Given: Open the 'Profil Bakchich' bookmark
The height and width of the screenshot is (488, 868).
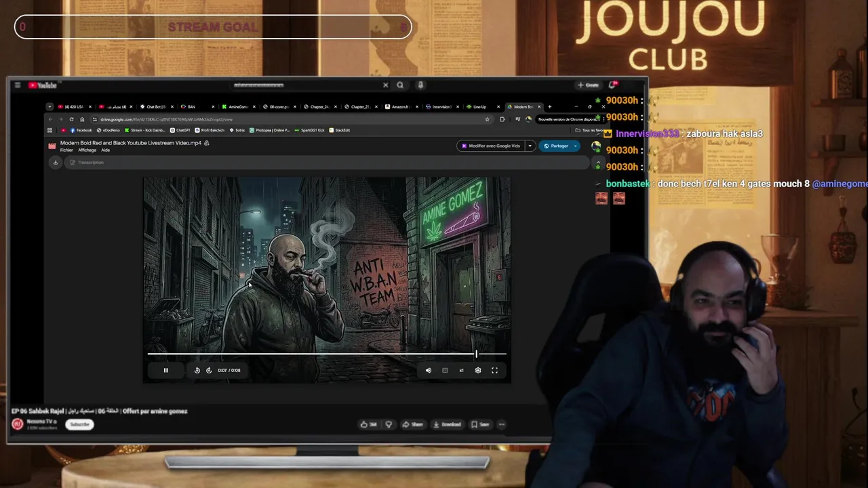Looking at the screenshot, I should point(210,130).
